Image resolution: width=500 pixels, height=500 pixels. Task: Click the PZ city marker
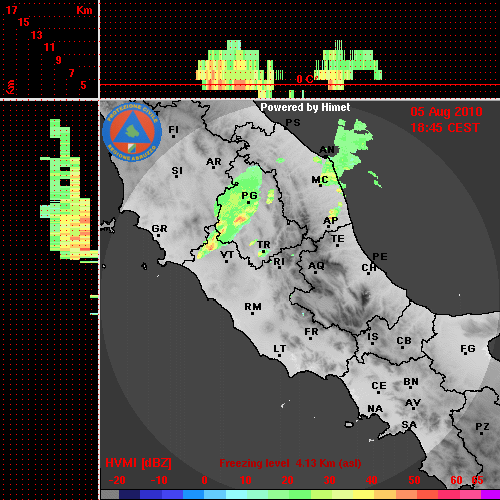[x=482, y=434]
